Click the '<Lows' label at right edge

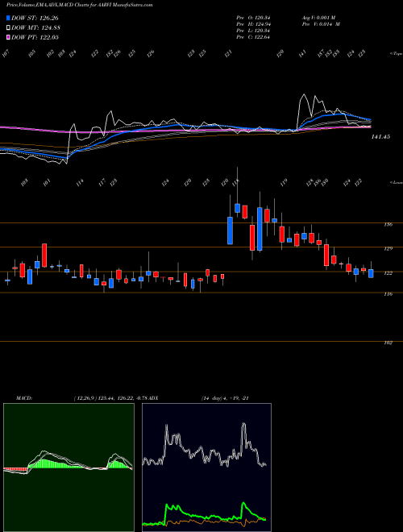(x=397, y=182)
